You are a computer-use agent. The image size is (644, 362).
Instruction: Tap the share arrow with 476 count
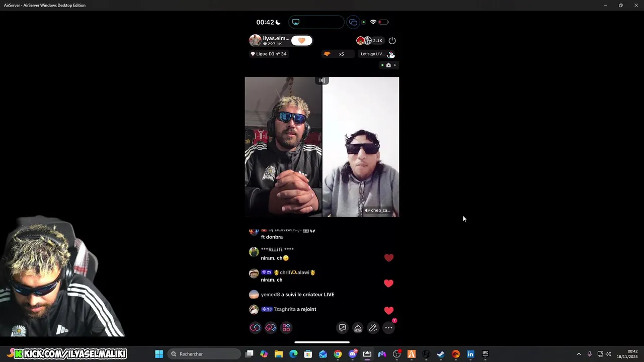pos(358,328)
